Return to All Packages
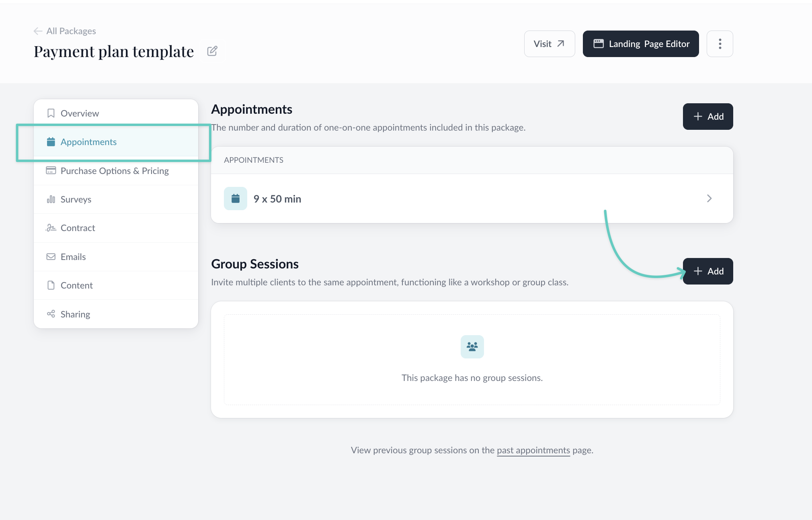This screenshot has height=520, width=812. 71,31
